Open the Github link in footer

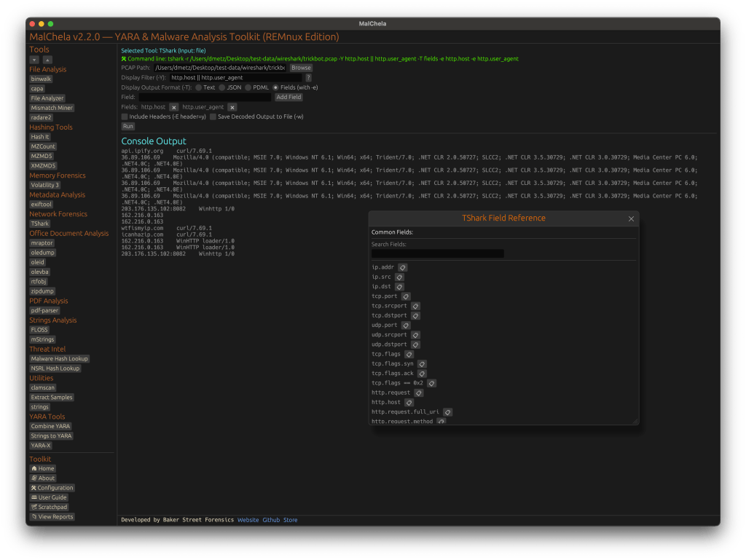click(x=271, y=520)
